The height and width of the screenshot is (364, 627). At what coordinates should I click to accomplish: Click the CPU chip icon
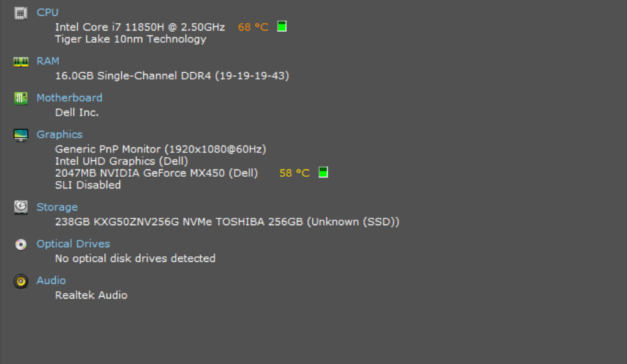tap(21, 13)
